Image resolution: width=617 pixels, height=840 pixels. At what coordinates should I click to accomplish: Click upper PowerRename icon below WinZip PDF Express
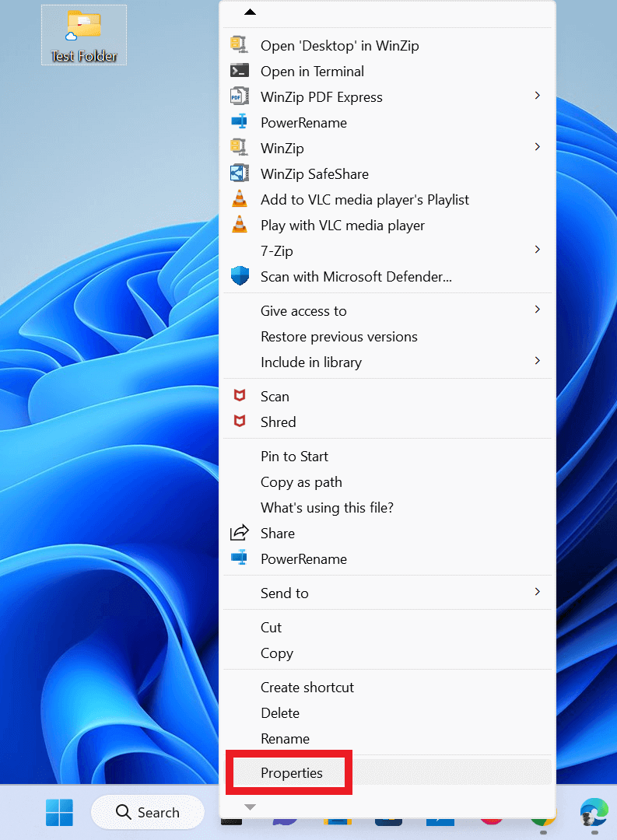[x=239, y=121]
